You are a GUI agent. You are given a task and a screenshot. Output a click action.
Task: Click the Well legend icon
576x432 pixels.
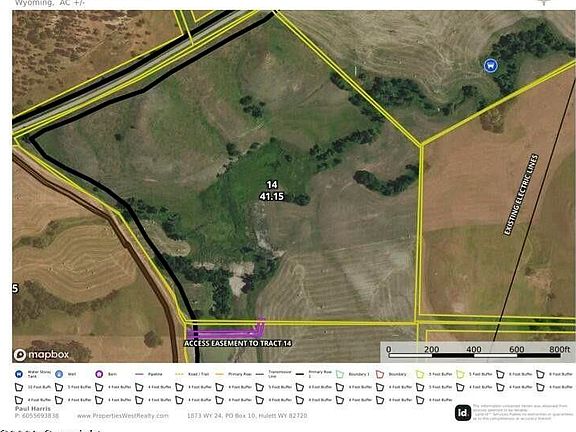click(59, 374)
